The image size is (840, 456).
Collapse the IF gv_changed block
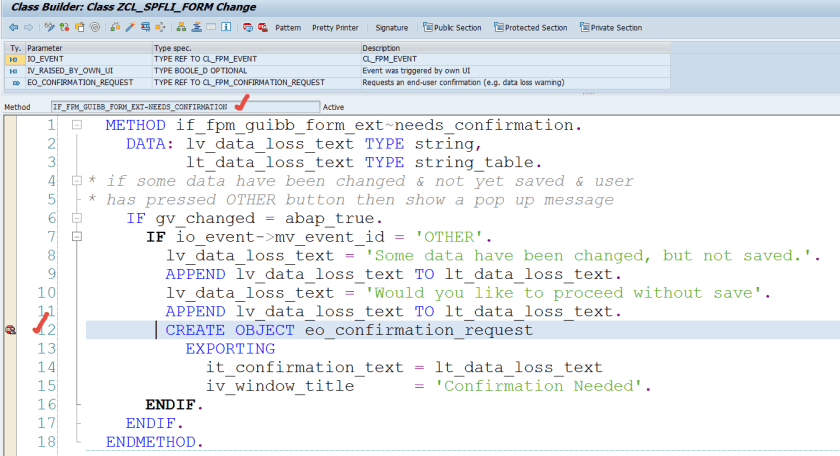pos(76,219)
